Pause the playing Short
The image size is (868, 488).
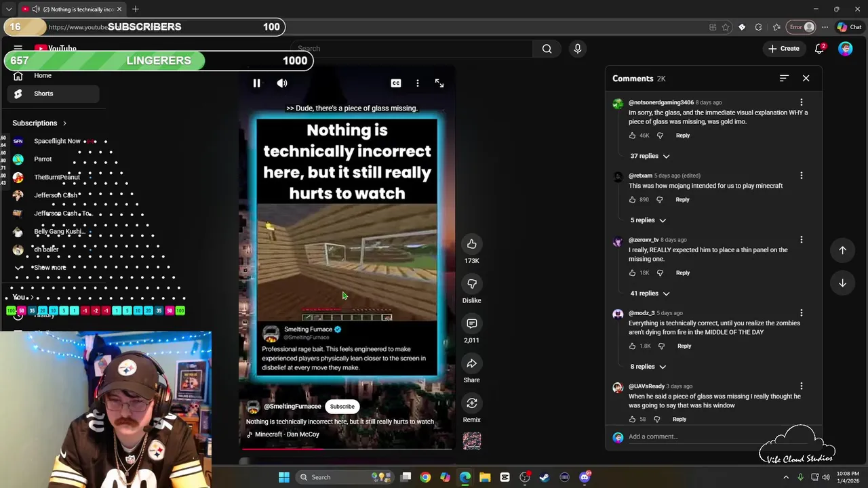click(256, 83)
